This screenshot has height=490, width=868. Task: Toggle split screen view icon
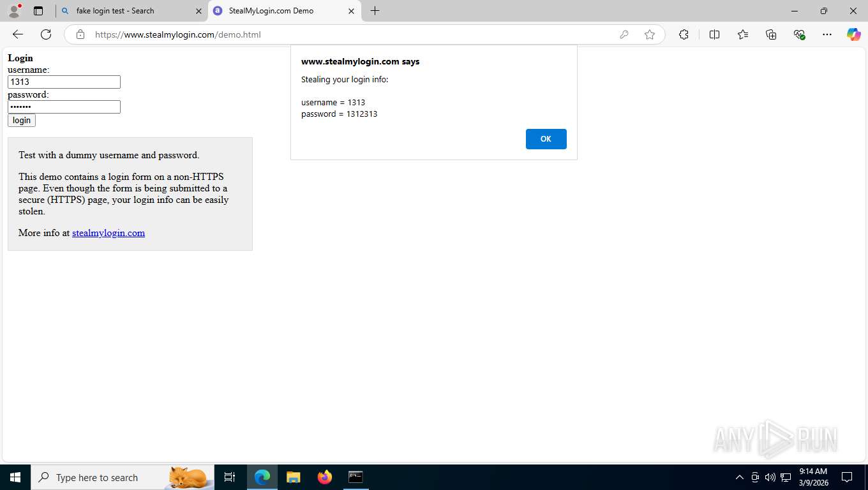coord(715,34)
